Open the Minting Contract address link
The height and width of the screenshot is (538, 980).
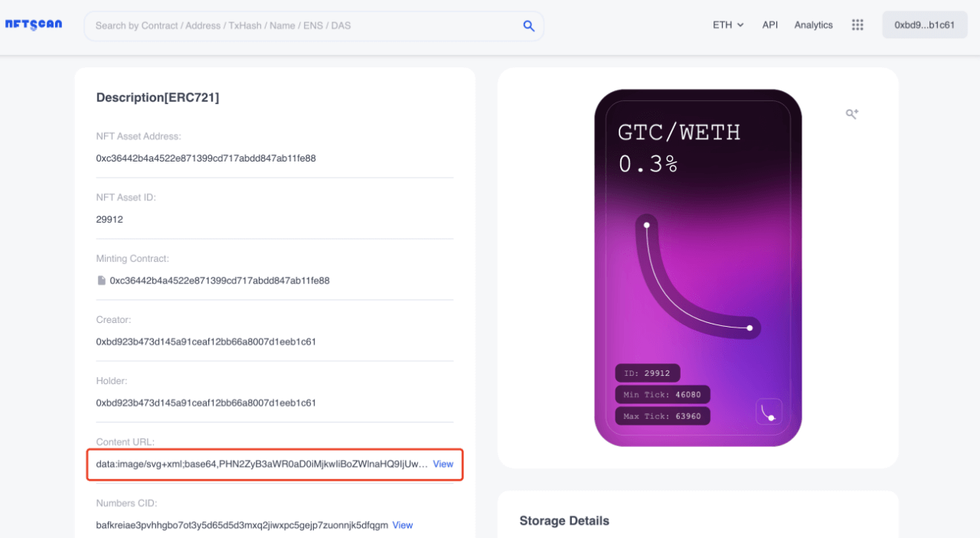[220, 281]
